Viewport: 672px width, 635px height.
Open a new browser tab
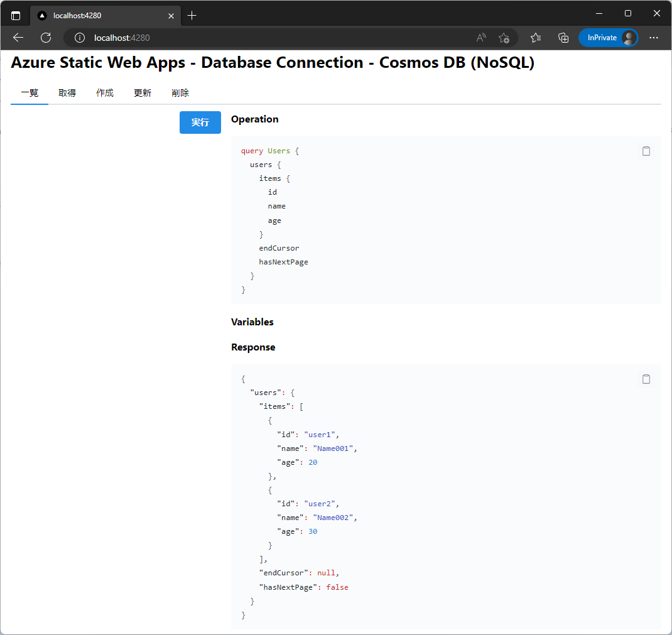(x=192, y=16)
